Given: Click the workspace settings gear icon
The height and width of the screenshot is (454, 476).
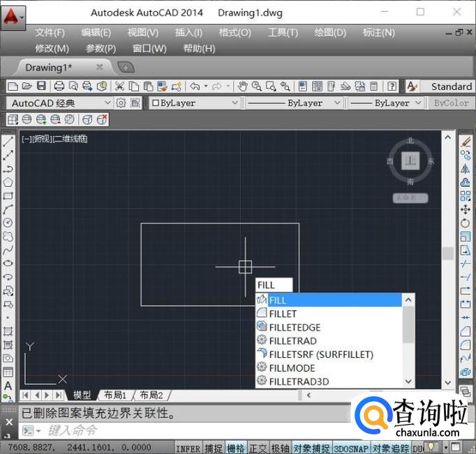Looking at the screenshot, I should click(121, 103).
